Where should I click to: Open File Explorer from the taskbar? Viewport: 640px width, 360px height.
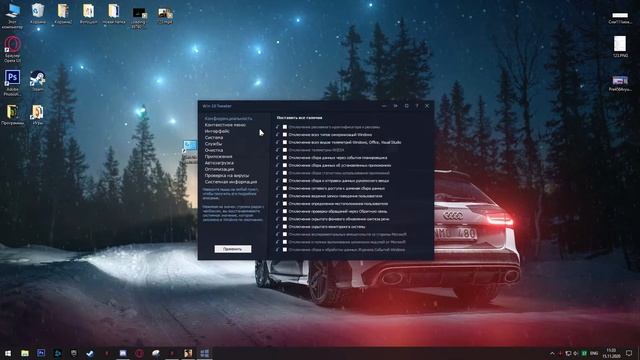[24, 353]
